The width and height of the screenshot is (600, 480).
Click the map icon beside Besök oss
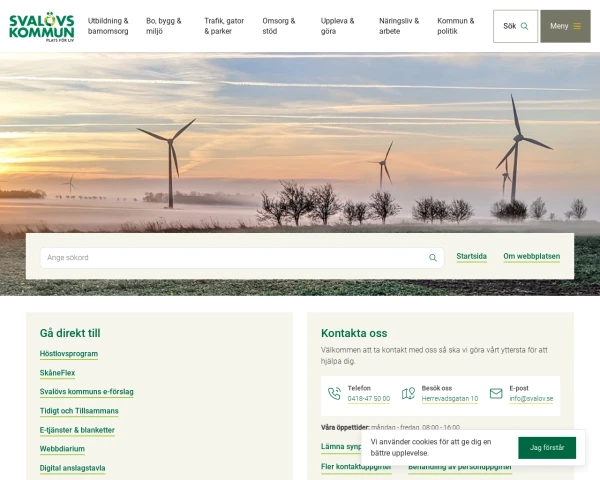[x=408, y=394]
